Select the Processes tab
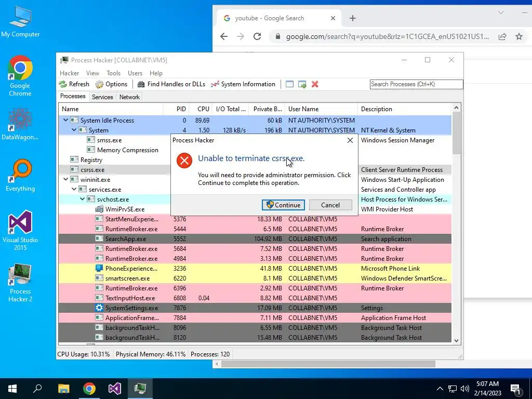 click(73, 96)
